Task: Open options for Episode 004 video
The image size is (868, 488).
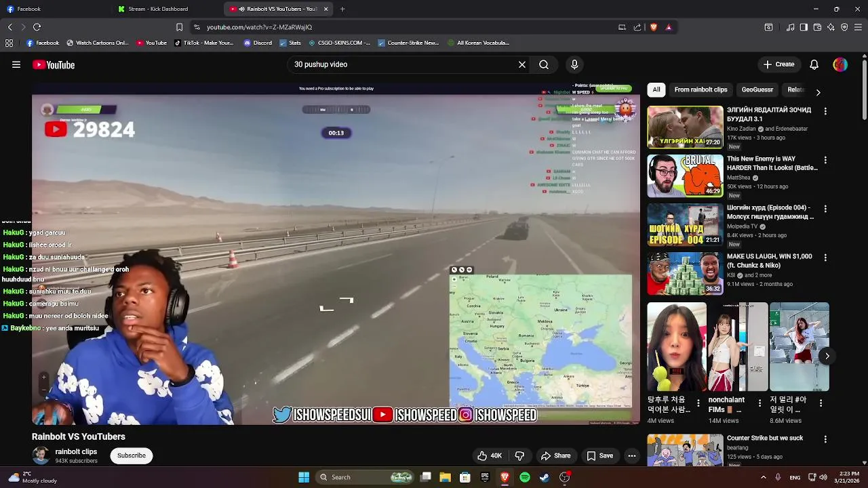Action: click(x=825, y=209)
